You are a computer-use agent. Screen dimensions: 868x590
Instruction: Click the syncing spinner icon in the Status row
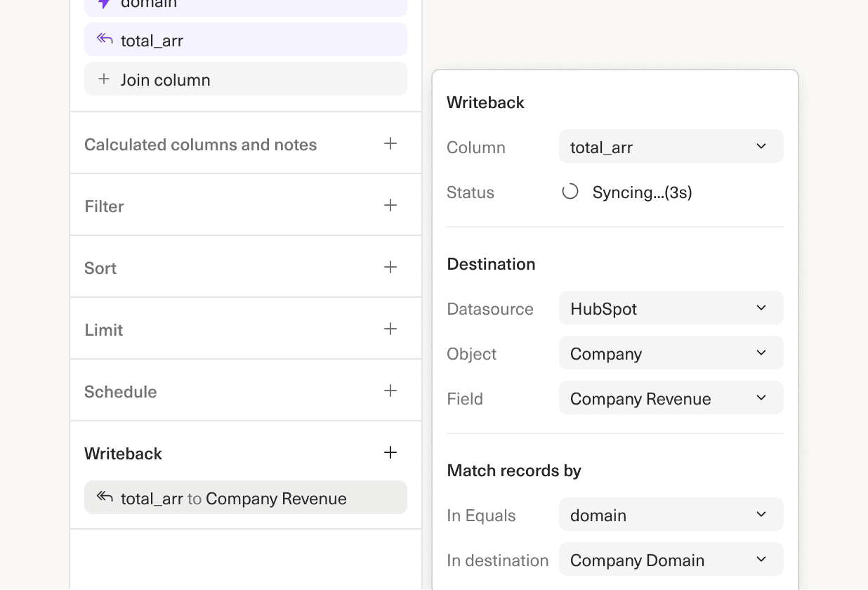[570, 190]
